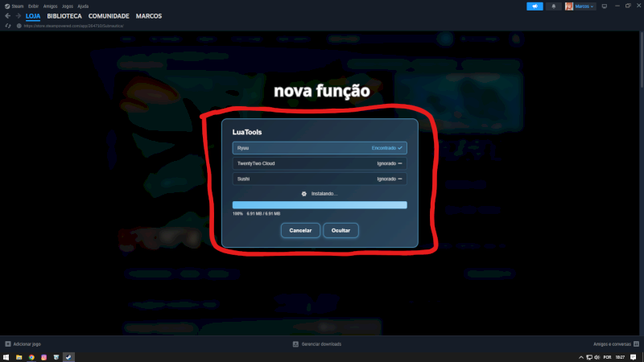This screenshot has width=644, height=362.
Task: Click the 6.91 MB progress text
Action: point(263,214)
